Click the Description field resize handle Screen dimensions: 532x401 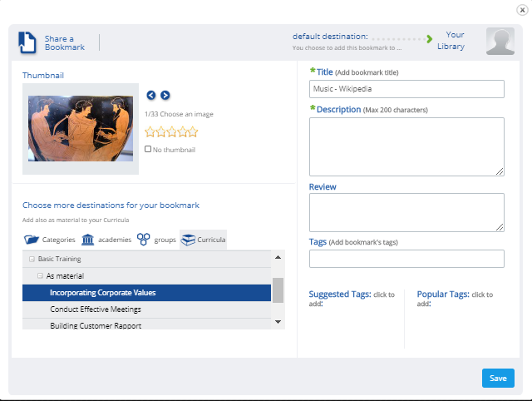click(500, 171)
